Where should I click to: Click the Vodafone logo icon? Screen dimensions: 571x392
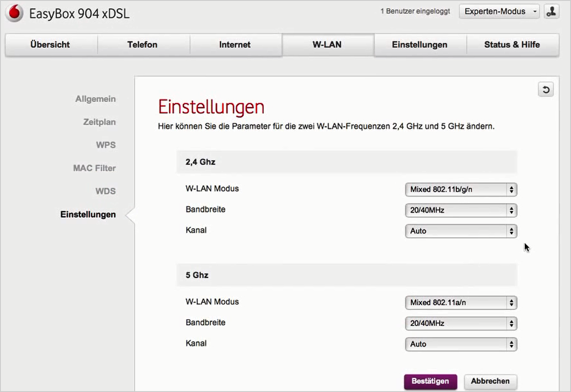click(14, 13)
